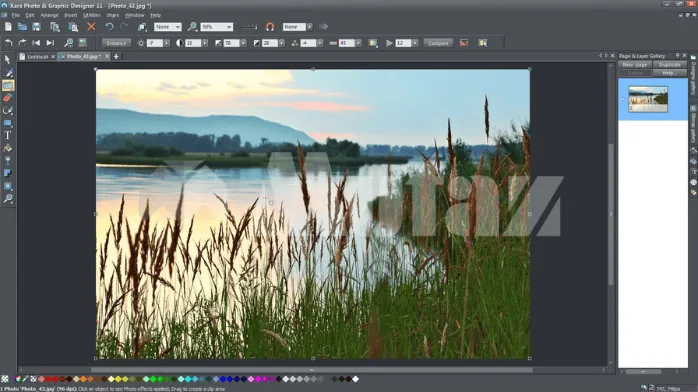Viewport: 698px width, 392px height.
Task: Click the Compare button
Action: [438, 43]
